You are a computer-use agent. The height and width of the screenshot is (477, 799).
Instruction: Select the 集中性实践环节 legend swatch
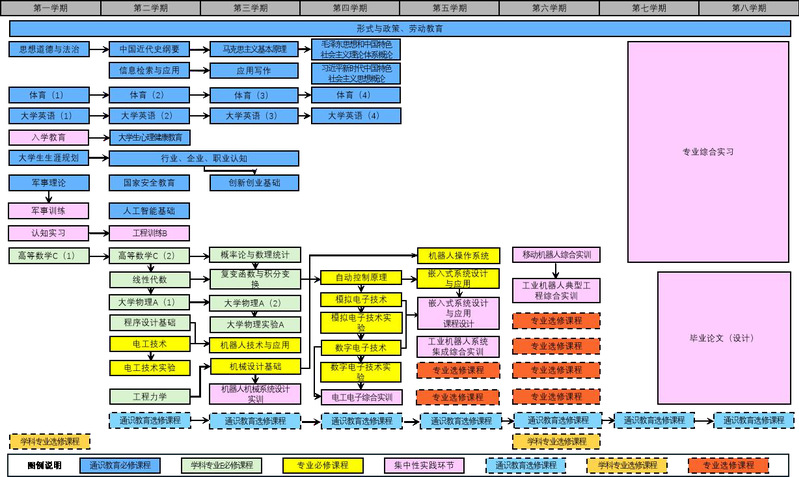pyautogui.click(x=424, y=465)
